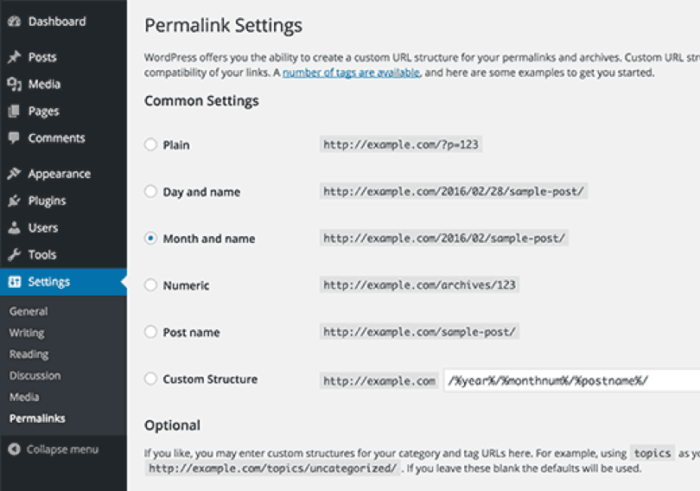This screenshot has height=491, width=700.
Task: Click the Appearance paintbrush icon
Action: pyautogui.click(x=14, y=174)
